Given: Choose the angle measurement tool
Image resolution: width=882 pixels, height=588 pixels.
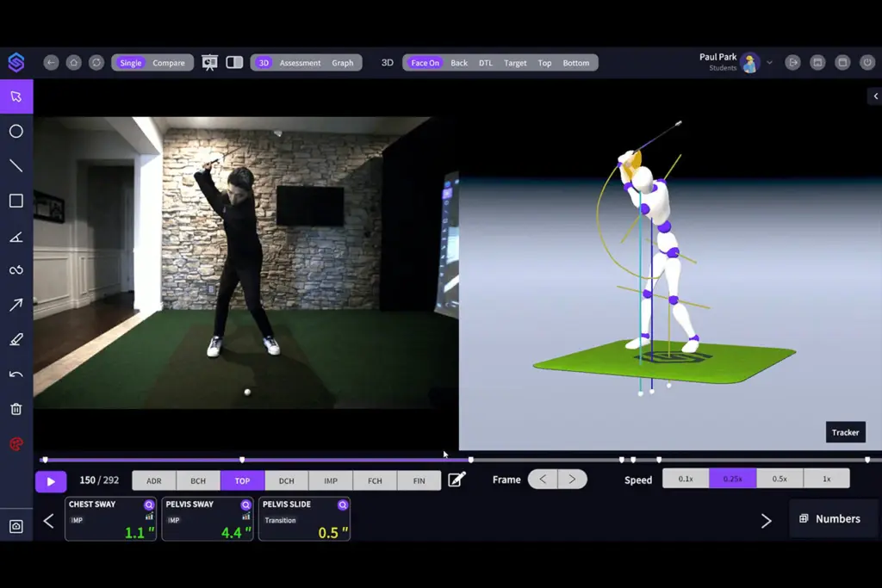Looking at the screenshot, I should [16, 237].
